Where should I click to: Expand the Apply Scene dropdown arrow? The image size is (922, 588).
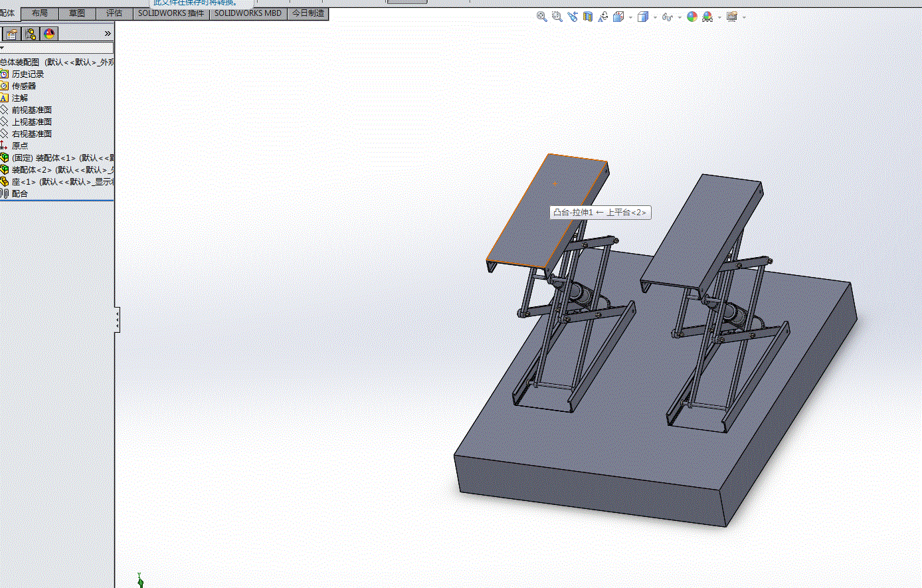[x=719, y=17]
